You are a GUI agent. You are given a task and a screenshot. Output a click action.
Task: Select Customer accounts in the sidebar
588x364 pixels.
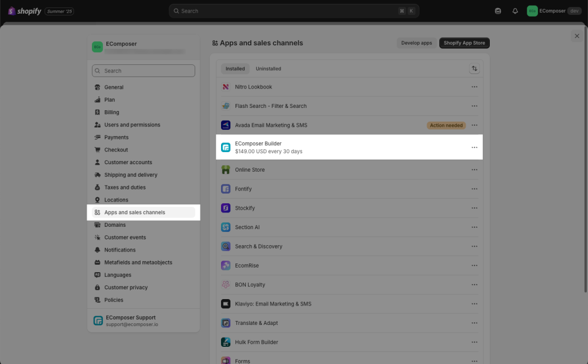pyautogui.click(x=143, y=162)
